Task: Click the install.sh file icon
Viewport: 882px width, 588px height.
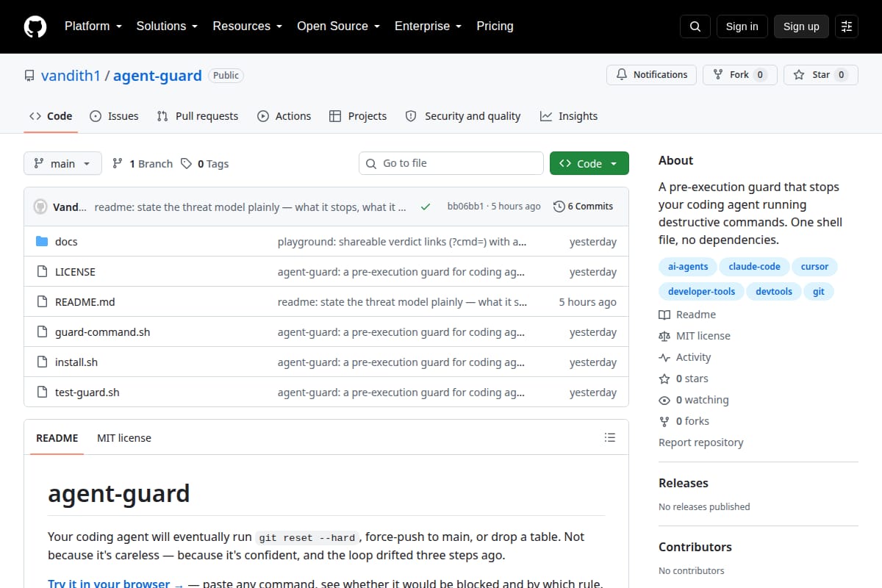Action: [42, 362]
